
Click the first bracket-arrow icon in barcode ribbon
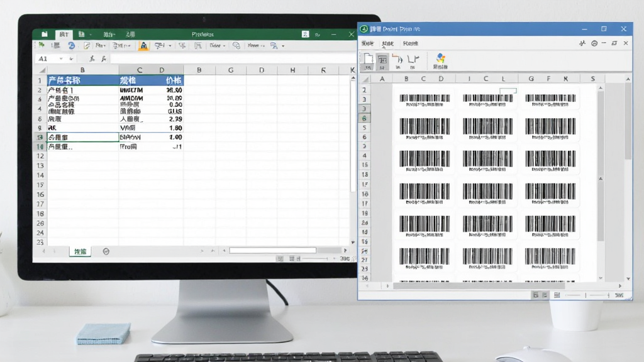397,61
